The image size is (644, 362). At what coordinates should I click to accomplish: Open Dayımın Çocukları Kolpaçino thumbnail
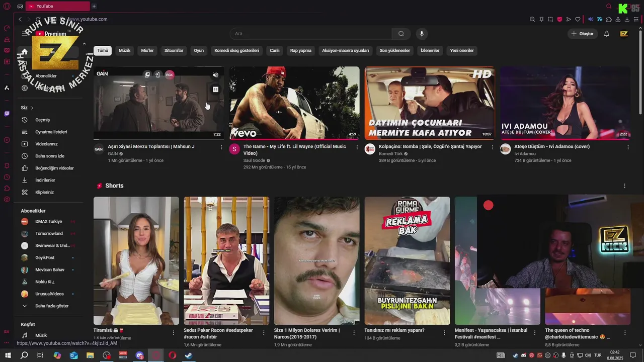(430, 103)
